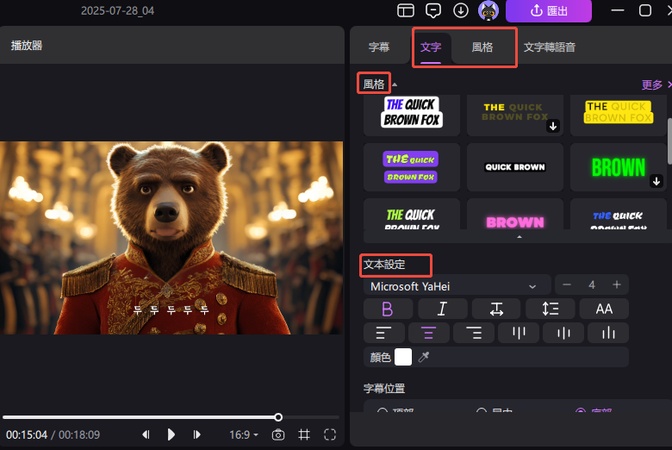Edit the font size value 4

[x=592, y=285]
